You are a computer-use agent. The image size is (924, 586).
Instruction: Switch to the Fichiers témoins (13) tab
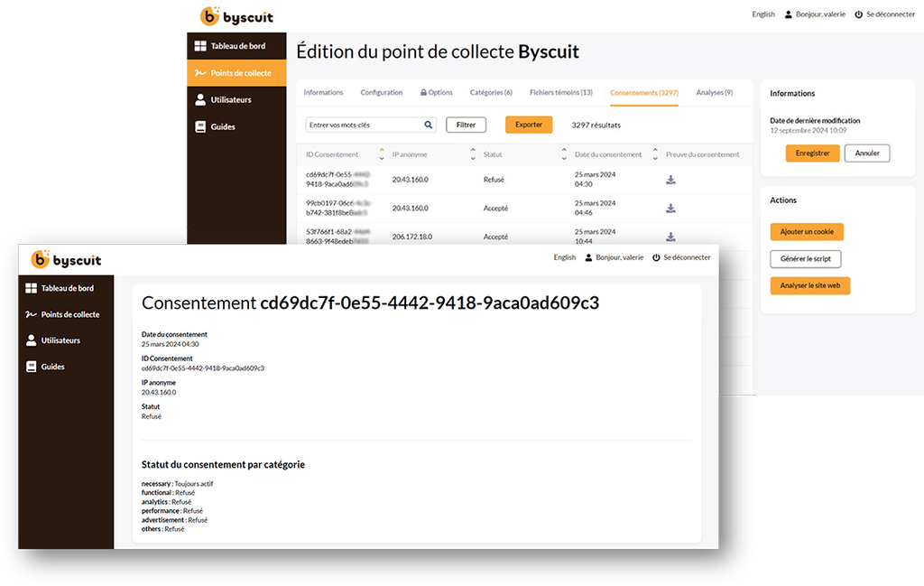(561, 93)
